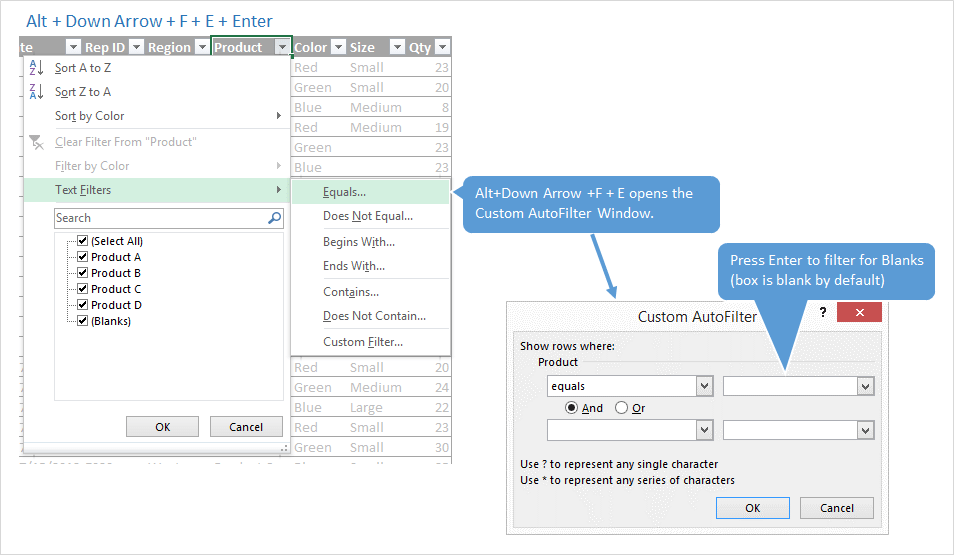Click into the Search text field
Screen dimensions: 955x555
pyautogui.click(x=158, y=218)
